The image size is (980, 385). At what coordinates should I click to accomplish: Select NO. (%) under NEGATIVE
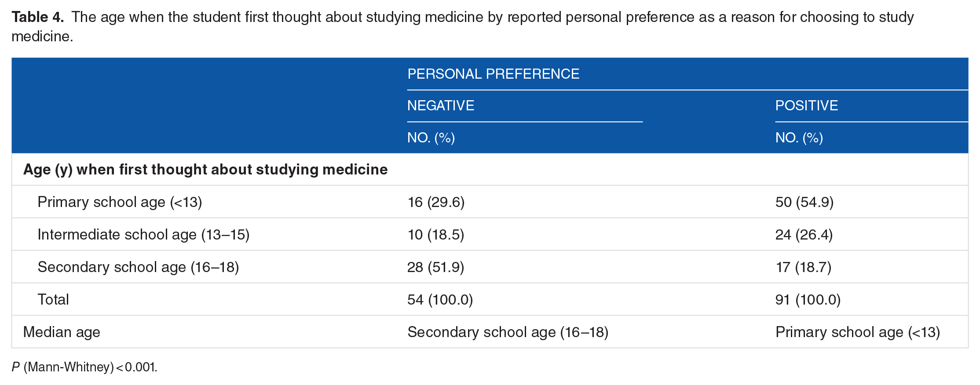click(431, 138)
